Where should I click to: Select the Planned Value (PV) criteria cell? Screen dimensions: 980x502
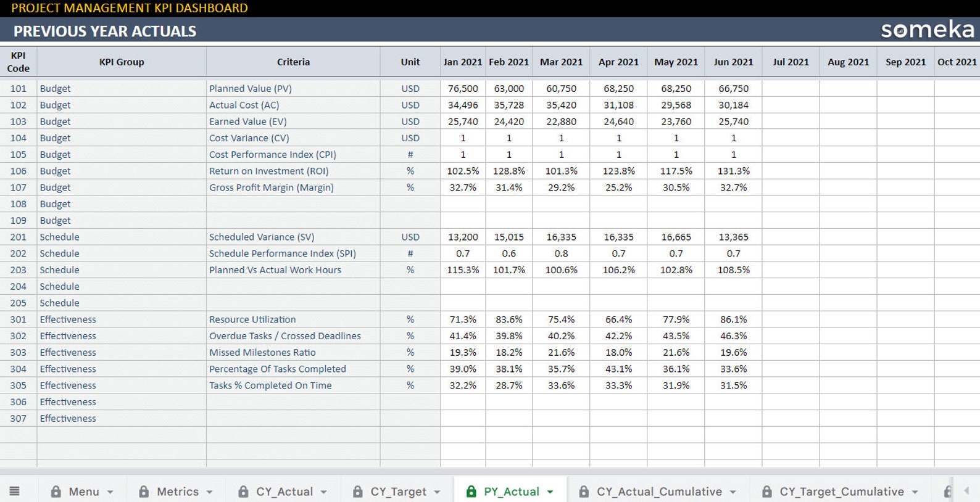(293, 88)
